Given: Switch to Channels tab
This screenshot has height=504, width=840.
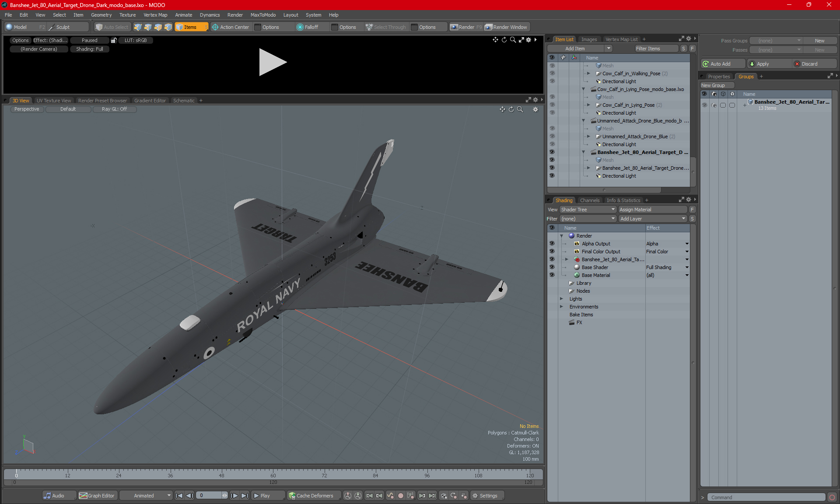Looking at the screenshot, I should pyautogui.click(x=590, y=200).
